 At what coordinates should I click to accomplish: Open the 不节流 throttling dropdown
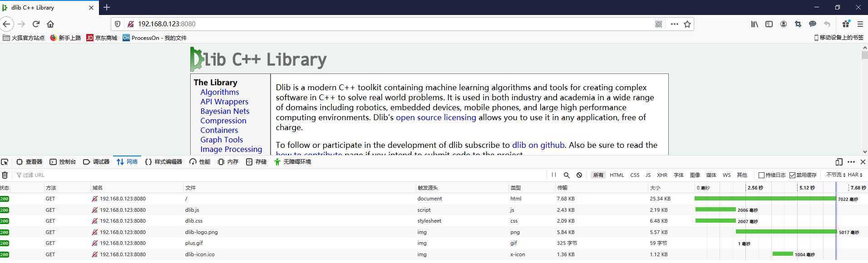[836, 175]
